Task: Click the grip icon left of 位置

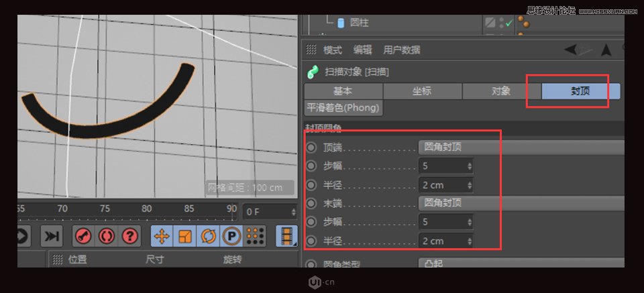Action: [58, 259]
